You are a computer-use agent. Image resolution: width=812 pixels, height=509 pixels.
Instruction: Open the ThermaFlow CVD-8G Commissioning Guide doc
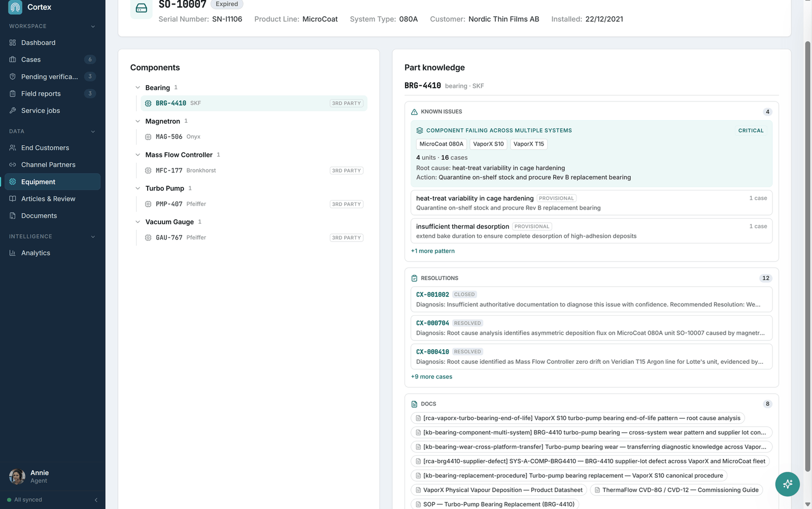pyautogui.click(x=676, y=490)
